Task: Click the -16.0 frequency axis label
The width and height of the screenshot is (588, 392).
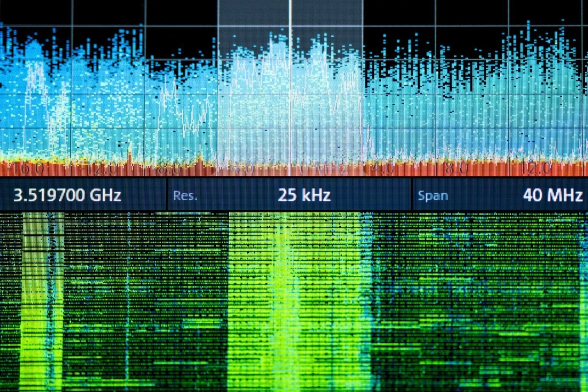Action: click(x=28, y=168)
